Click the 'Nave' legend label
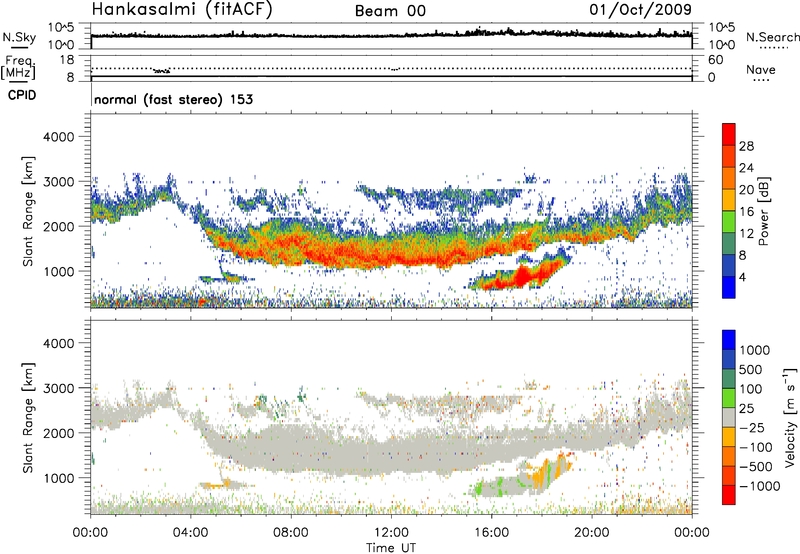 pyautogui.click(x=761, y=69)
